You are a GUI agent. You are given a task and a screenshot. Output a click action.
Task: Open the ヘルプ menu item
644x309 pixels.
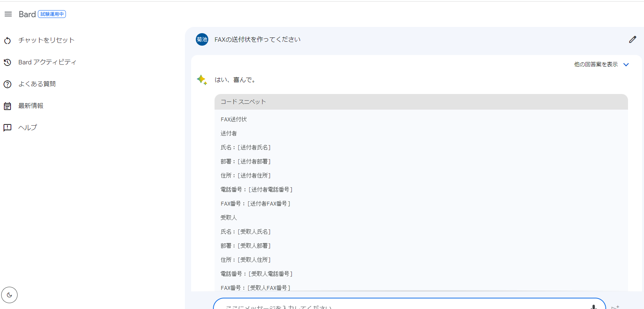click(x=27, y=128)
